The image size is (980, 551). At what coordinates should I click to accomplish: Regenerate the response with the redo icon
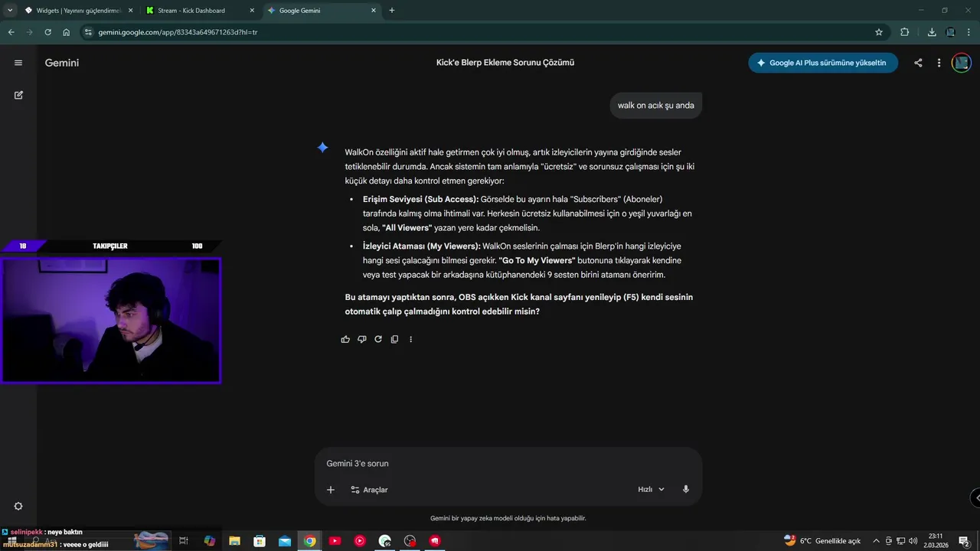click(378, 339)
